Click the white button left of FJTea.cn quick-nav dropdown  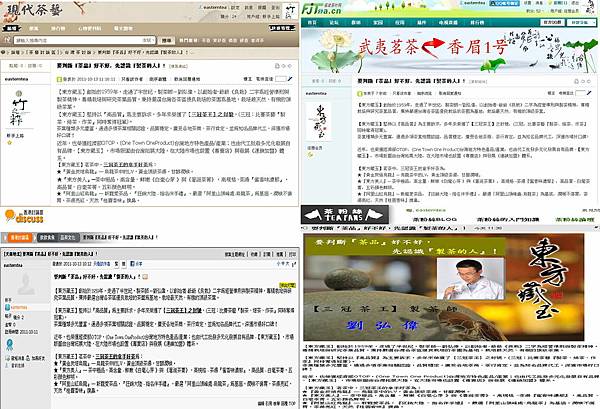tap(553, 23)
